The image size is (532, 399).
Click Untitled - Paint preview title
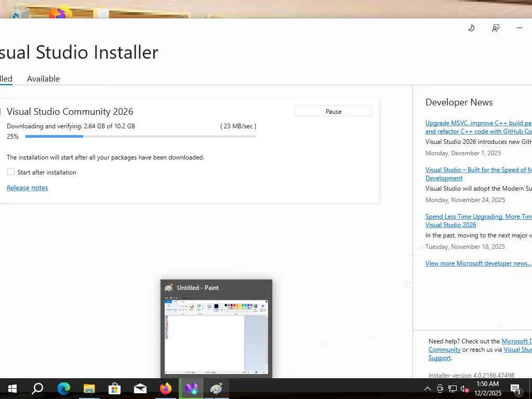[x=198, y=288]
